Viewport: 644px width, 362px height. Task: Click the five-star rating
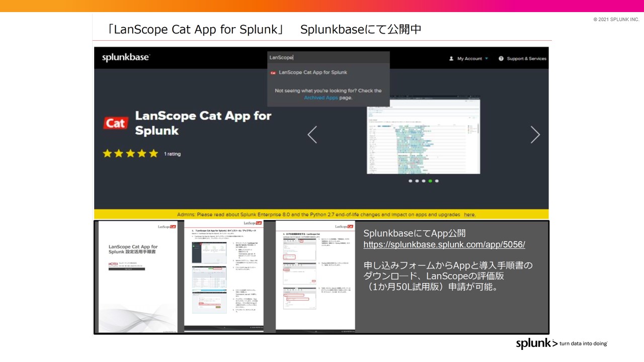tap(130, 153)
